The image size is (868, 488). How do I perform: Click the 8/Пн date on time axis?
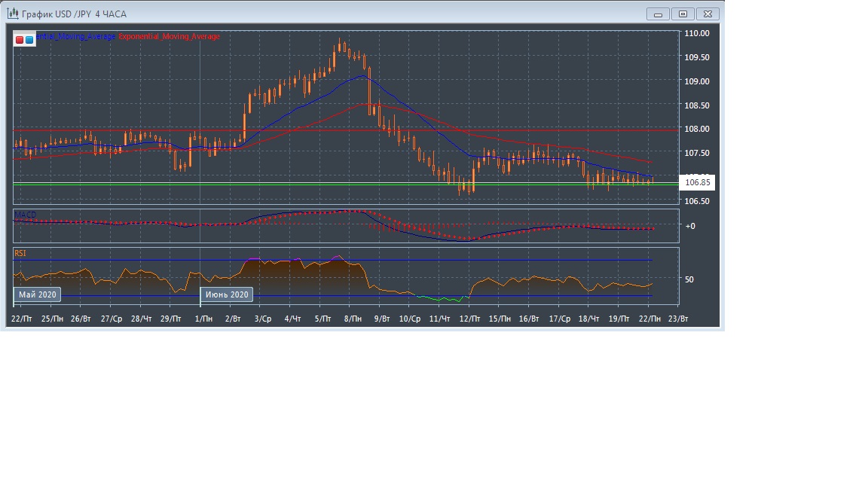[x=353, y=319]
